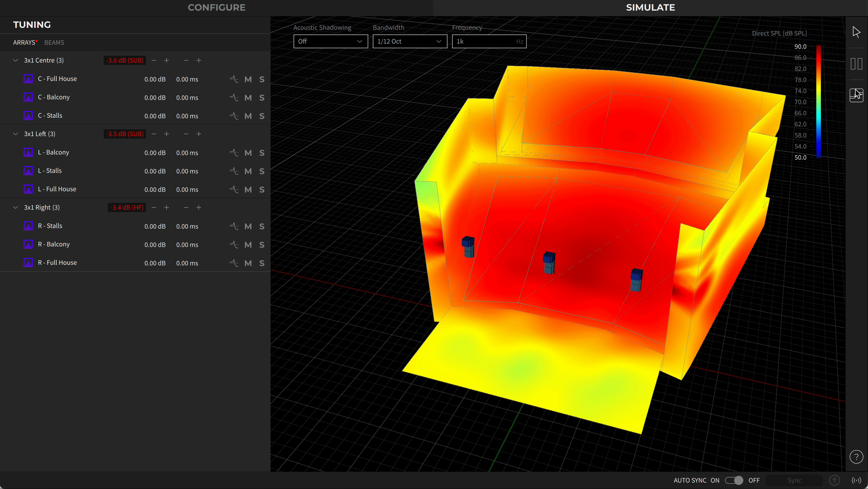
Task: Open the Acoustic Shadowing dropdown
Action: click(x=331, y=41)
